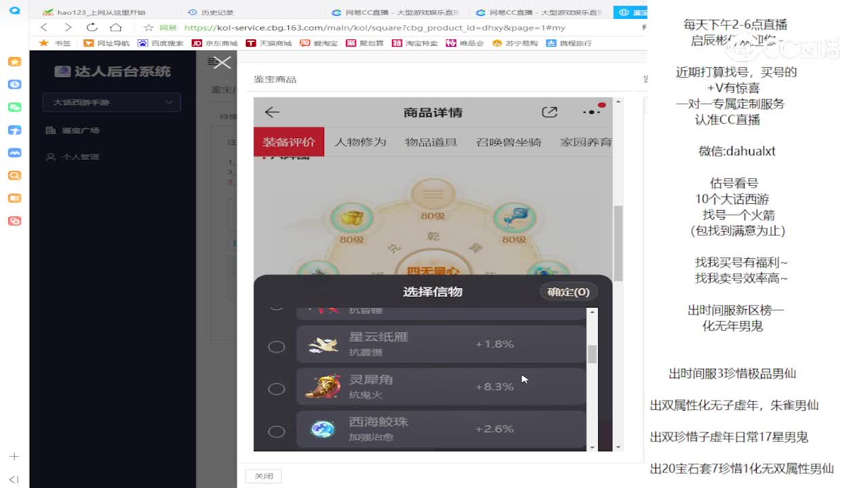
Task: Click the 达人后台系统 logo
Action: click(113, 71)
